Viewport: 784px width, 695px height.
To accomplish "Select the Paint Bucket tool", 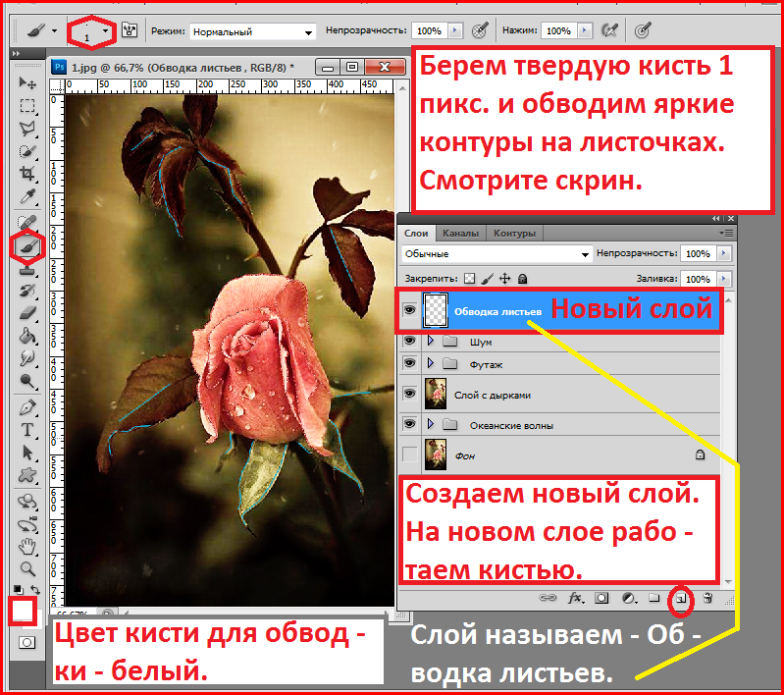I will [27, 336].
